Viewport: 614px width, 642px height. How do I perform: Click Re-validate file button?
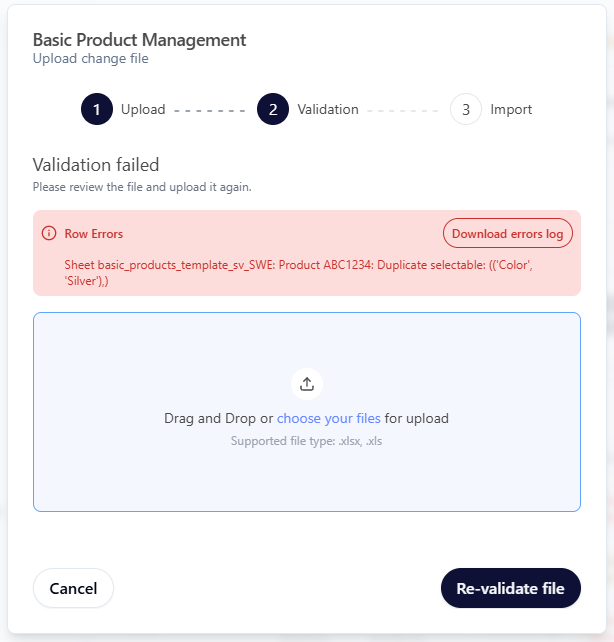coord(510,588)
